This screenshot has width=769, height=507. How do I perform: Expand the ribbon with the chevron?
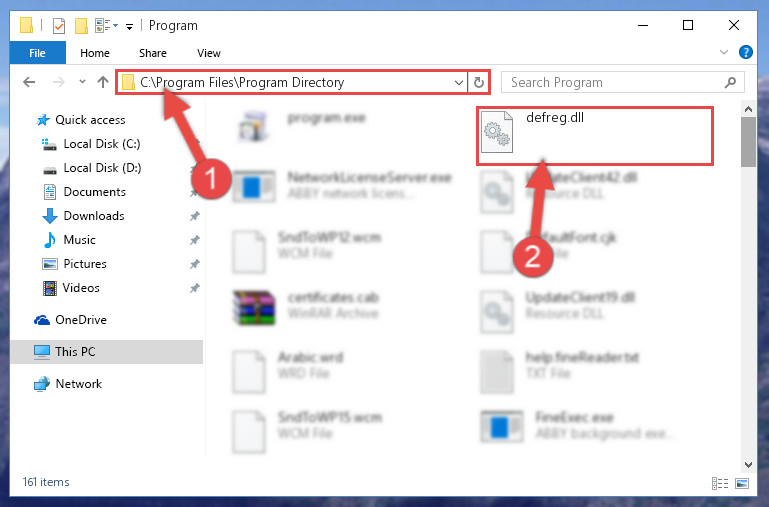723,52
